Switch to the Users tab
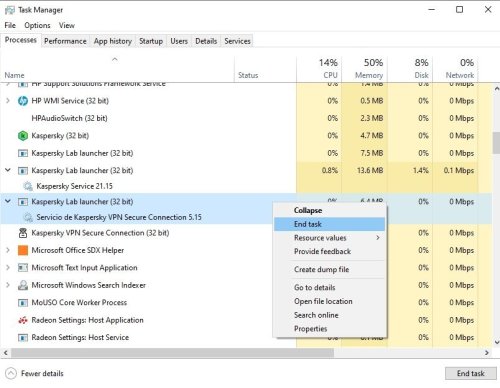Screen dimensions: 500x388 click(x=179, y=41)
